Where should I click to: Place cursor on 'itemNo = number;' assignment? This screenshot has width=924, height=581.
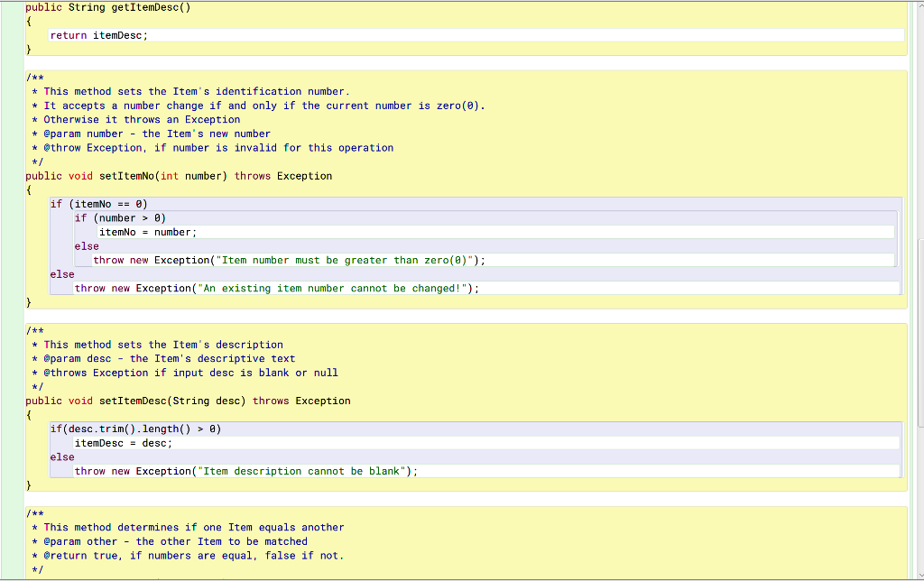[148, 232]
